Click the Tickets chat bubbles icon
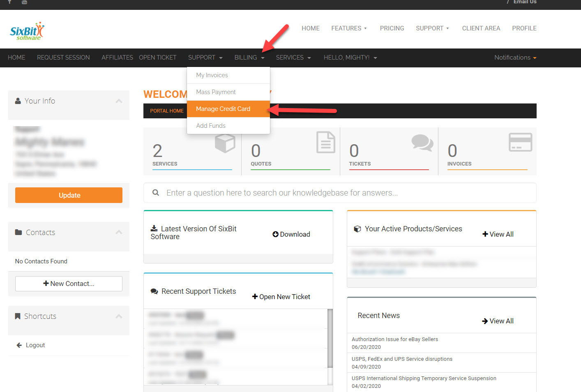This screenshot has width=581, height=392. tap(422, 143)
